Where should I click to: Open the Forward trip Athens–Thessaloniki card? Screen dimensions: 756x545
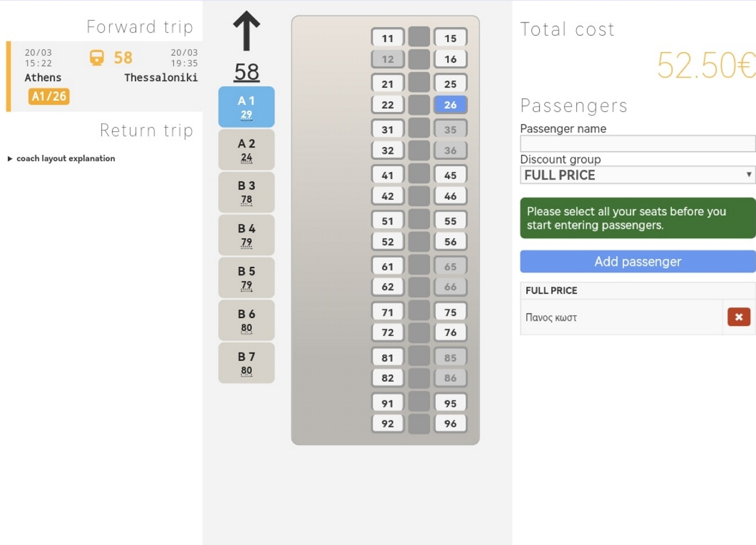click(104, 76)
